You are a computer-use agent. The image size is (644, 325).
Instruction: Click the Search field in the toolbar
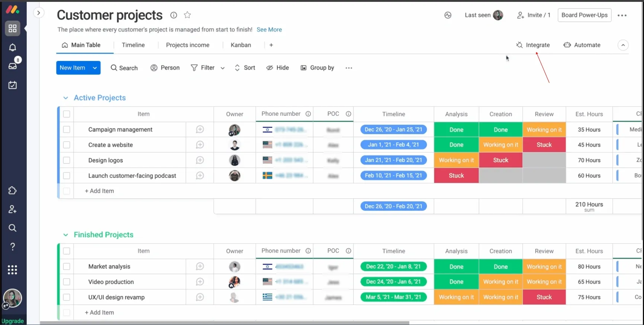(x=124, y=68)
